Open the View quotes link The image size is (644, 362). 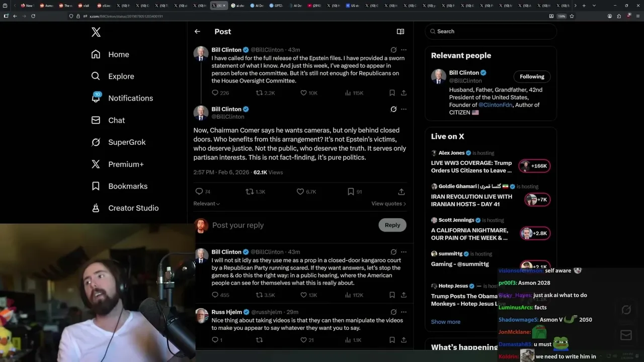tap(388, 204)
